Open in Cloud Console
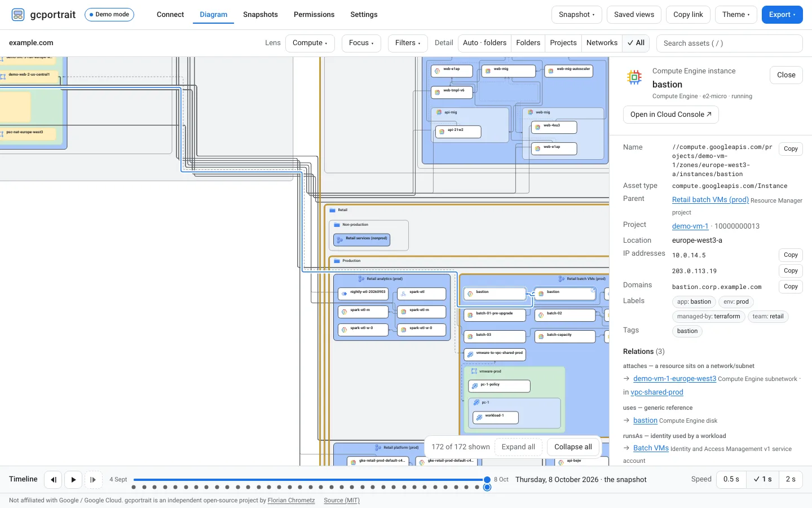 pos(671,115)
